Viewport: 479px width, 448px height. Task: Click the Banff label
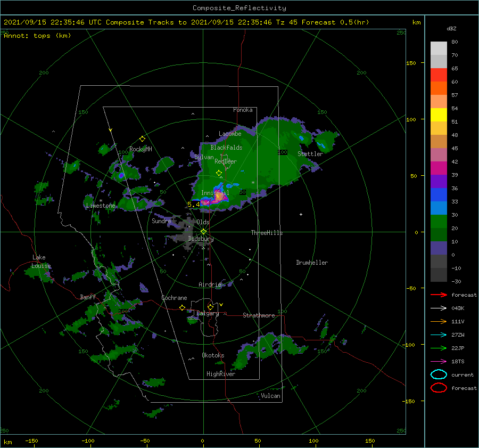click(88, 297)
